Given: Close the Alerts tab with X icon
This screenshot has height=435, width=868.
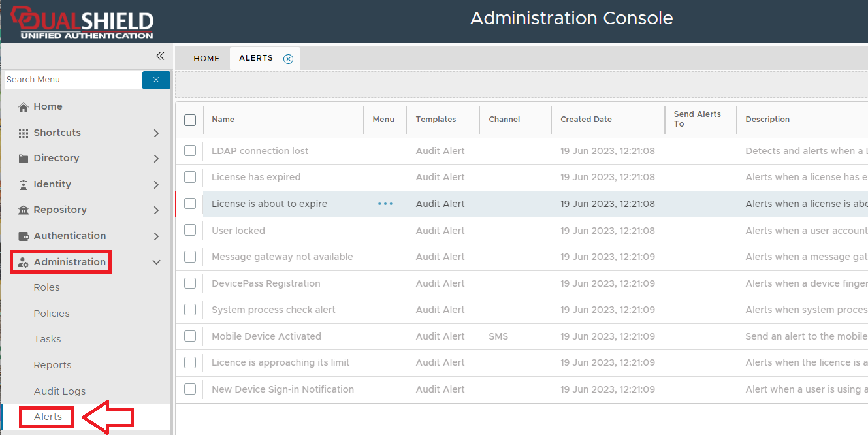Looking at the screenshot, I should 288,59.
